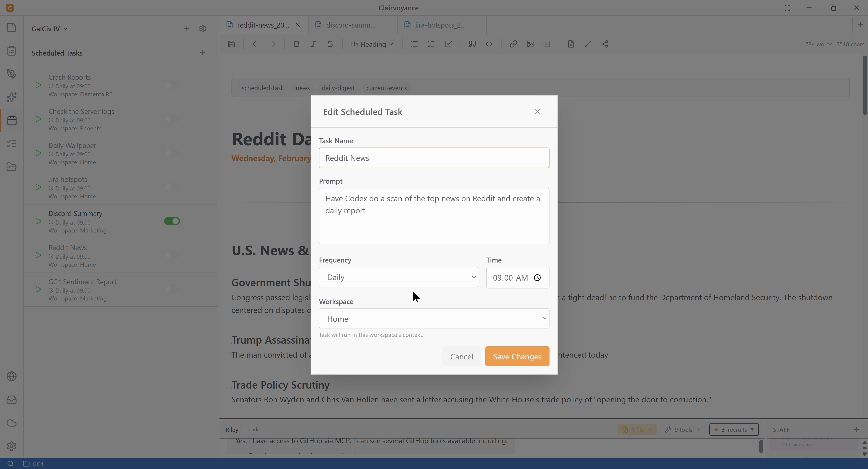The height and width of the screenshot is (469, 868).
Task: Click the share icon in editor toolbar
Action: click(605, 44)
